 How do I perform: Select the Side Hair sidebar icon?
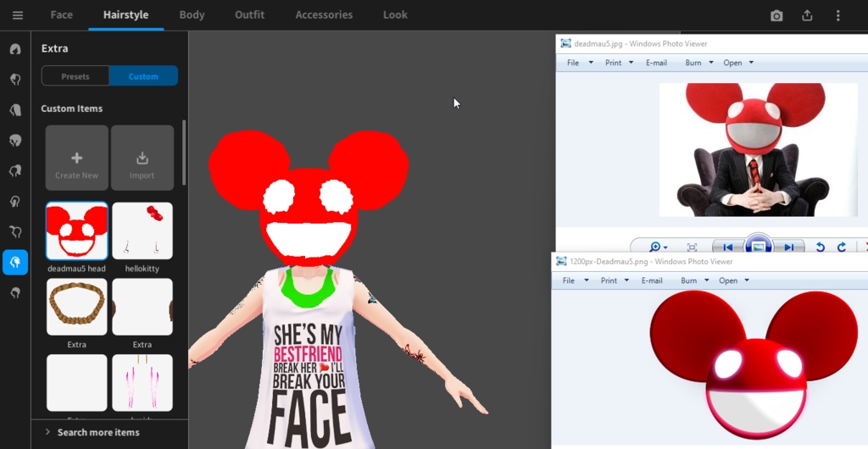coord(15,171)
